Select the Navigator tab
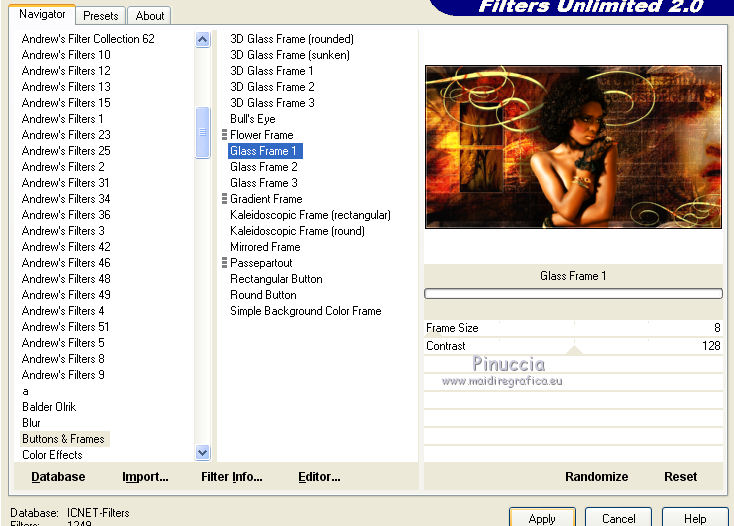The height and width of the screenshot is (526, 734). pos(42,14)
